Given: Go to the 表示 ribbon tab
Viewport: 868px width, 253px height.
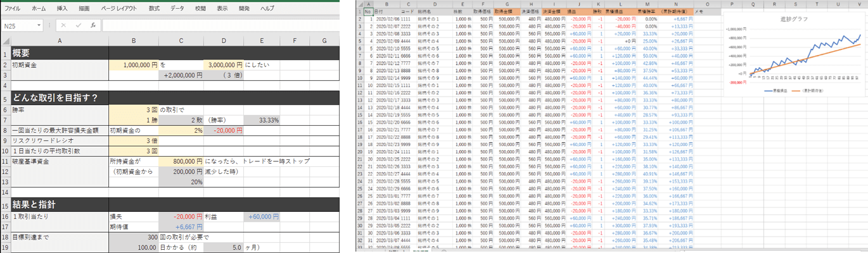Looking at the screenshot, I should [222, 9].
